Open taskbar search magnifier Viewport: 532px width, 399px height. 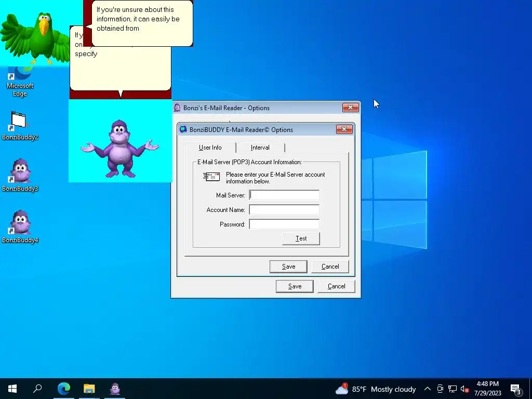pos(37,389)
